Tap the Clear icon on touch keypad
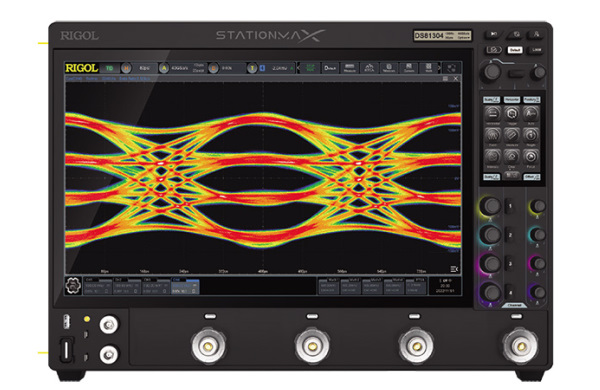The width and height of the screenshot is (600, 390). (x=512, y=158)
